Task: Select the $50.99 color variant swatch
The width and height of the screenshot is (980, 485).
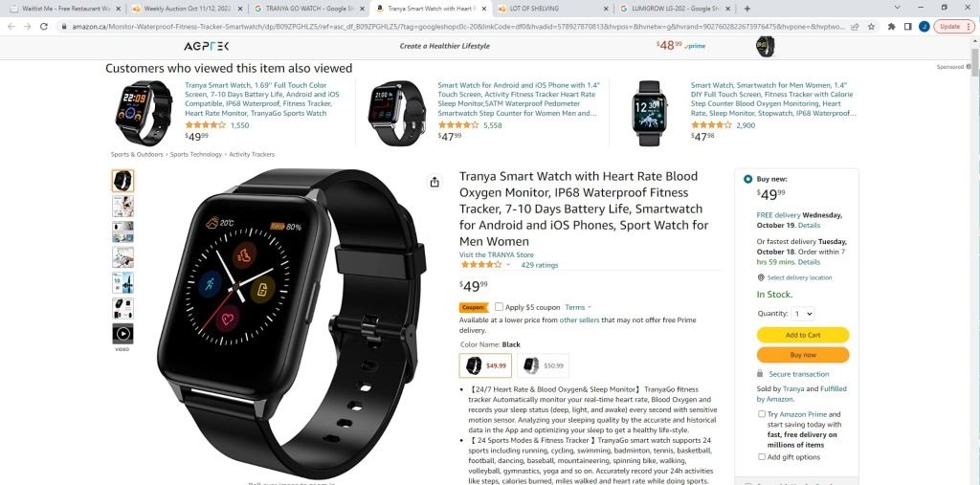Action: click(x=544, y=365)
